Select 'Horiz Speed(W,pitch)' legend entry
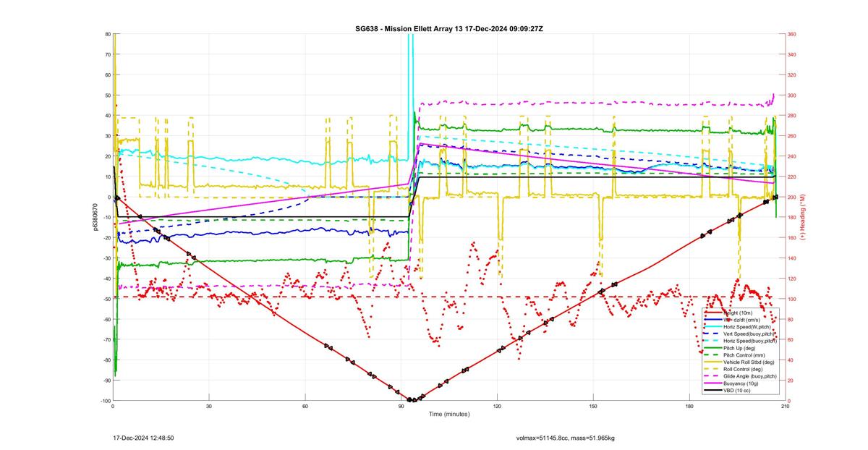This screenshot has width=868, height=450. [749, 326]
